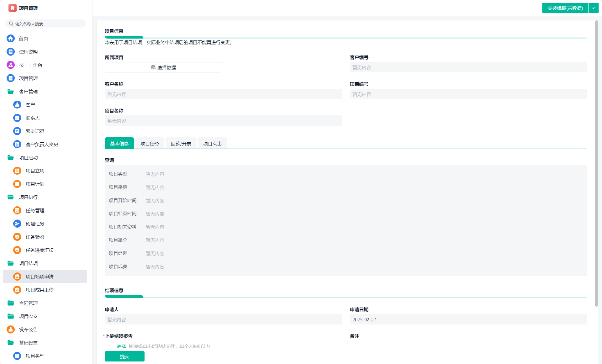Click the 任务验收 shield icon
The height and width of the screenshot is (364, 602).
[x=17, y=237]
